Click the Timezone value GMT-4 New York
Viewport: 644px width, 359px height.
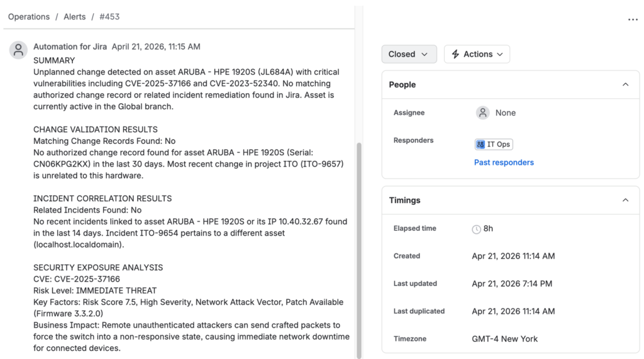coord(505,339)
